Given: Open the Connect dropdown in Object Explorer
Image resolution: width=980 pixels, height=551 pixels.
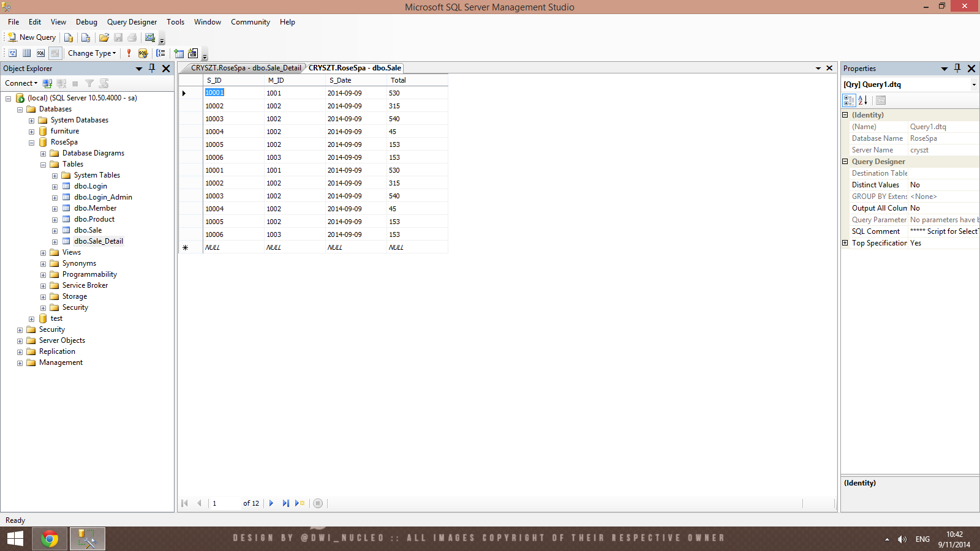Looking at the screenshot, I should (x=21, y=83).
